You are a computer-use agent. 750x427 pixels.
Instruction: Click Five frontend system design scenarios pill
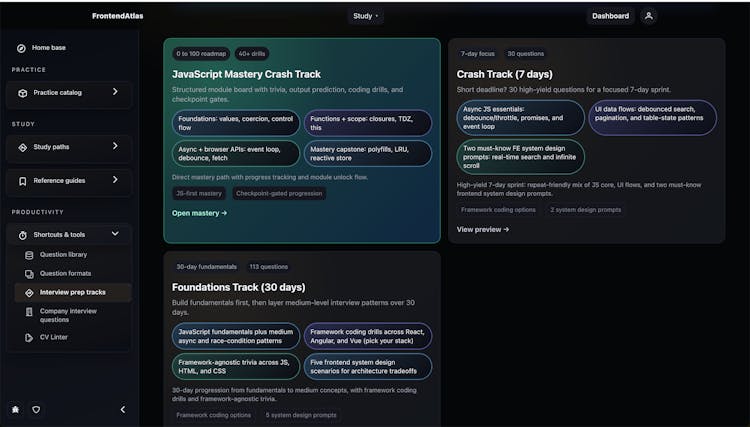point(368,367)
